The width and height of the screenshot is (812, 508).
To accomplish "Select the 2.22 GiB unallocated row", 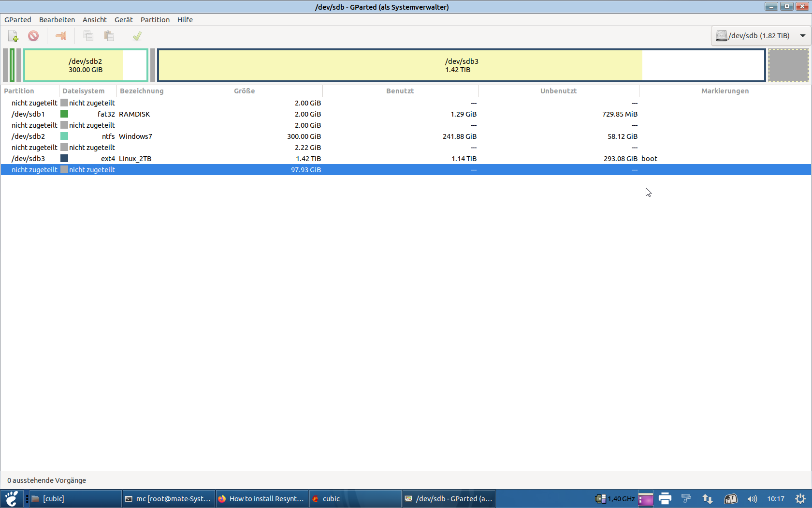I will point(406,148).
